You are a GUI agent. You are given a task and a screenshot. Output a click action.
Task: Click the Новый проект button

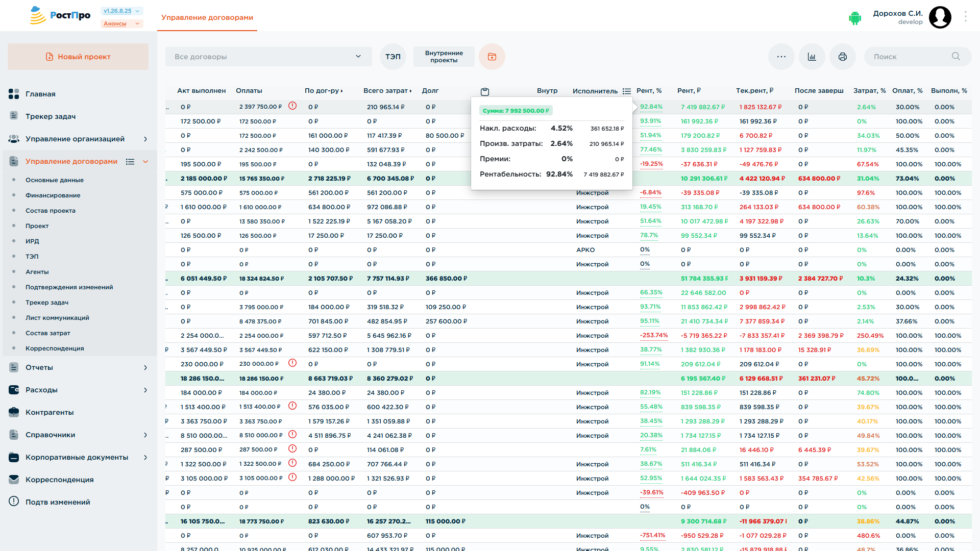coord(78,57)
